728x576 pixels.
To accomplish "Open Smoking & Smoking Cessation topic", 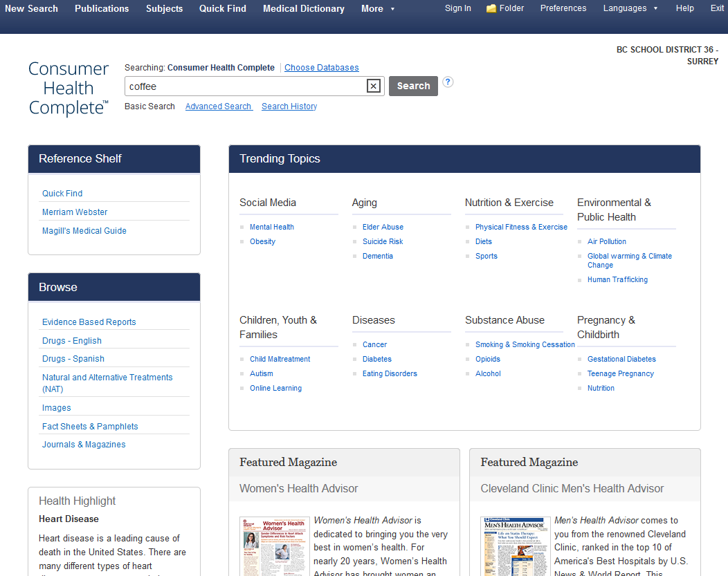I will point(525,344).
